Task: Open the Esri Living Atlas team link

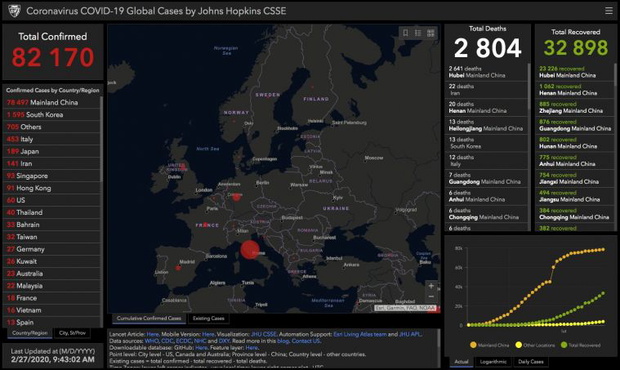Action: click(360, 334)
